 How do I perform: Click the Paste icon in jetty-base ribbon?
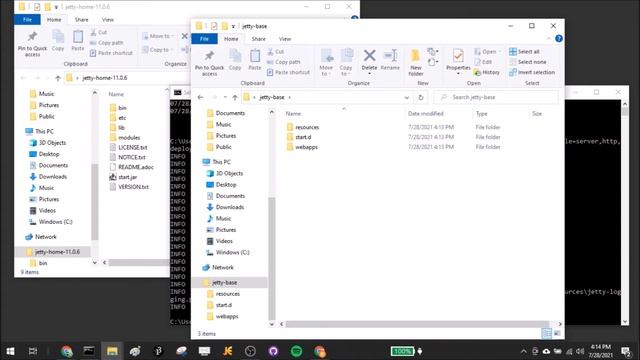pyautogui.click(x=255, y=60)
